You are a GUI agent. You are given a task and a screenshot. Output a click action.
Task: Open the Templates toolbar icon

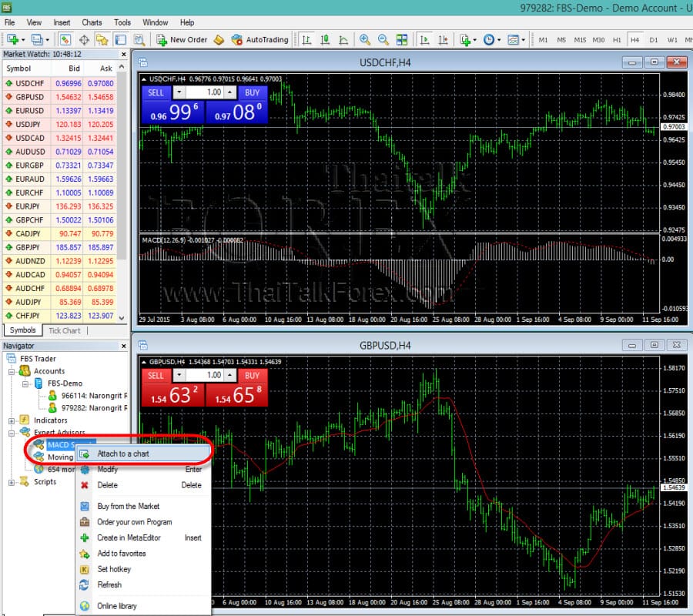pyautogui.click(x=513, y=40)
